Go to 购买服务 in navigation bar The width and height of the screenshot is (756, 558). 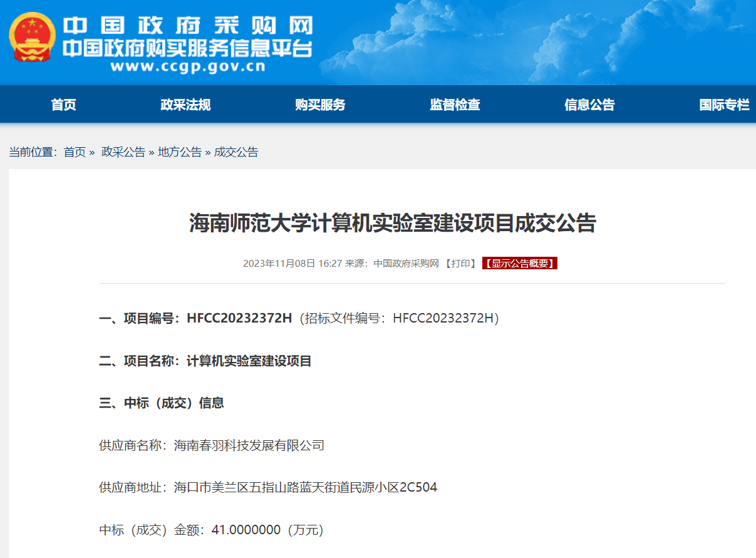[320, 105]
